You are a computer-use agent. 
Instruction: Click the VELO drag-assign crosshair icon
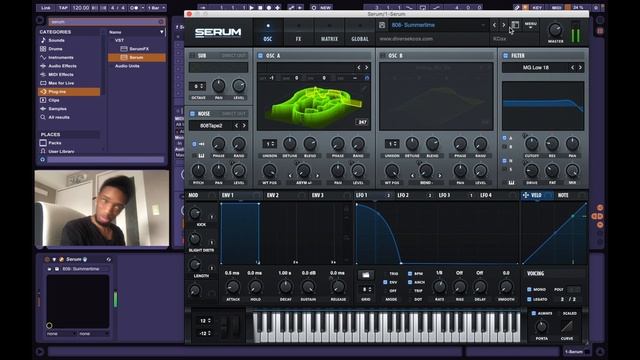point(526,195)
